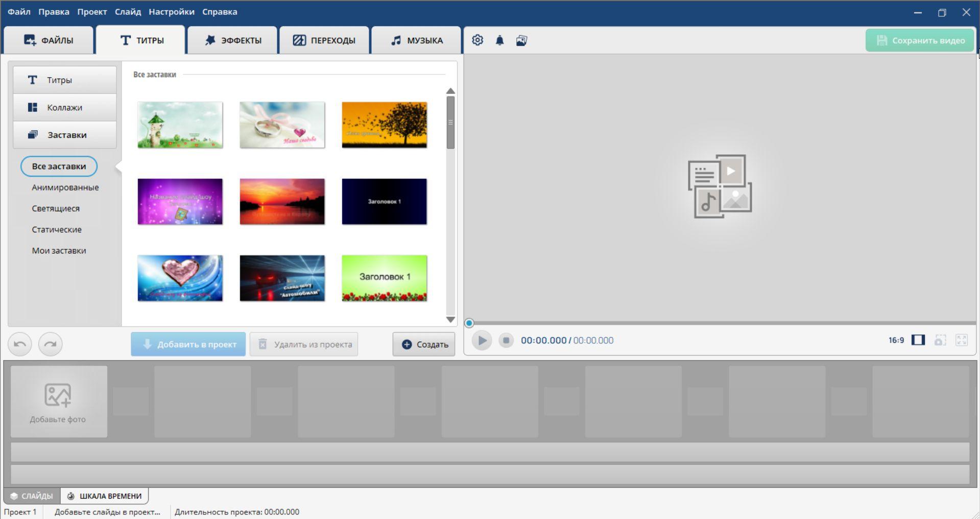Open the photo gallery icon beside the bell
The width and height of the screenshot is (980, 519).
tap(521, 40)
